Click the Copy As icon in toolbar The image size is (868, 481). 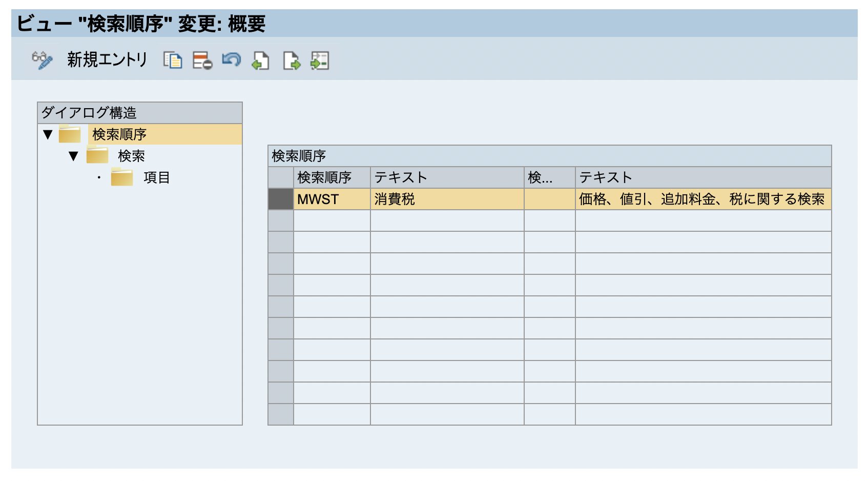[x=173, y=60]
